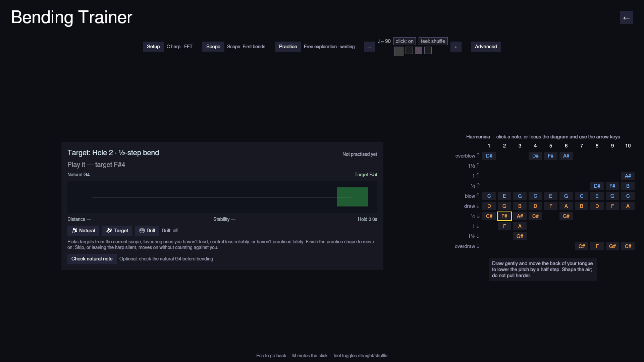Image resolution: width=644 pixels, height=362 pixels.
Task: Play the Natural note button
Action: point(83,231)
